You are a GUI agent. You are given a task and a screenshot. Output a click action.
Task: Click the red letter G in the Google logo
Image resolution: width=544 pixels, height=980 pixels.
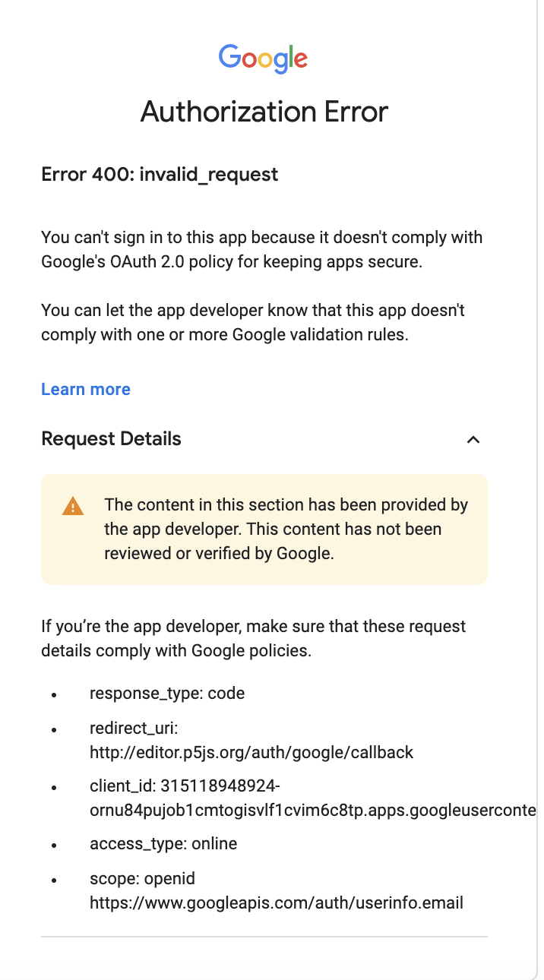point(302,61)
